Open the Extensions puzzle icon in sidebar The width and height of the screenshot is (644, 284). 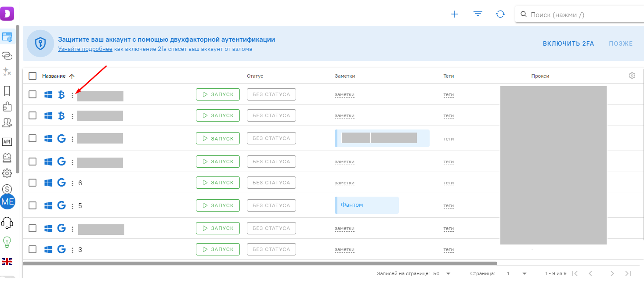coord(7,107)
